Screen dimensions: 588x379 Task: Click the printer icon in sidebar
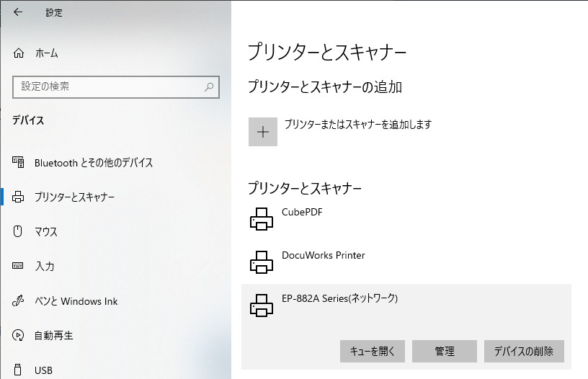tap(18, 197)
